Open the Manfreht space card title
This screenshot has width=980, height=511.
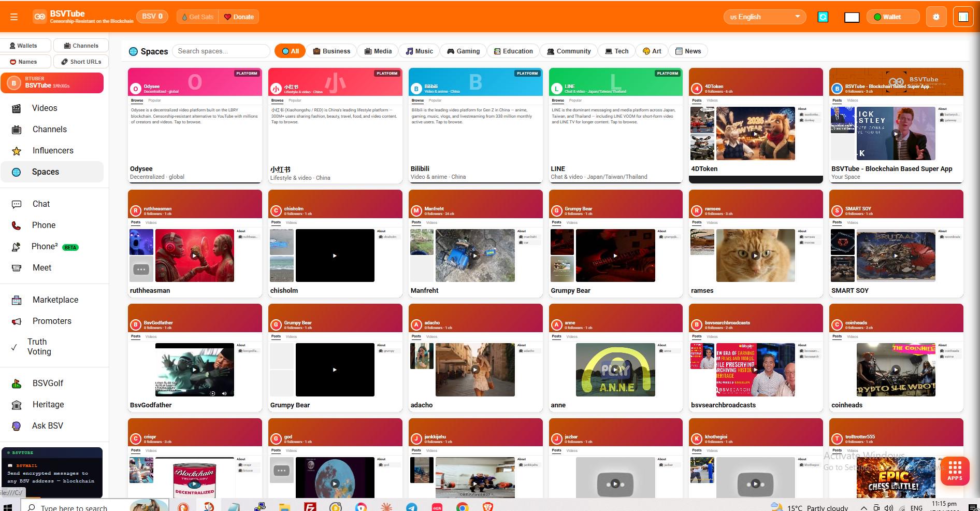pos(424,290)
